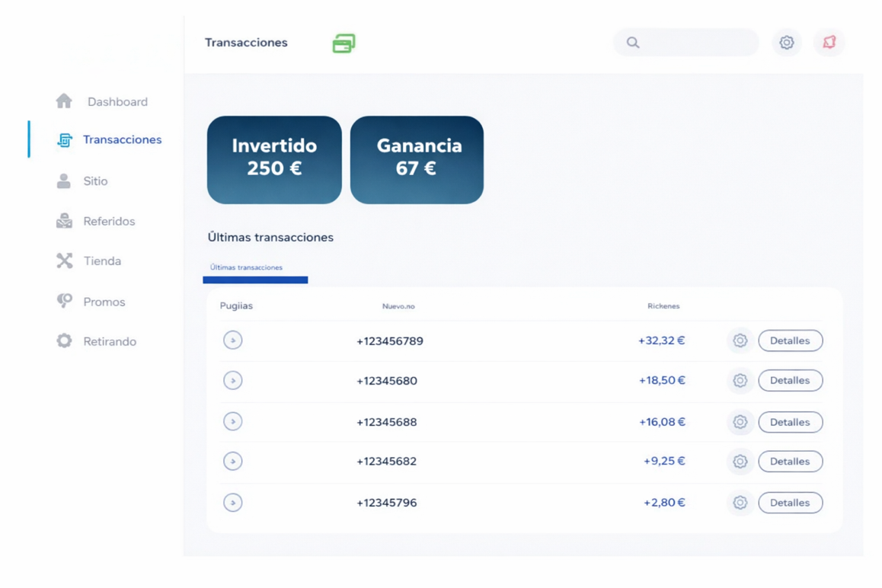Image resolution: width=882 pixels, height=588 pixels.
Task: Open Detalles for transaction +12345680
Action: click(790, 380)
